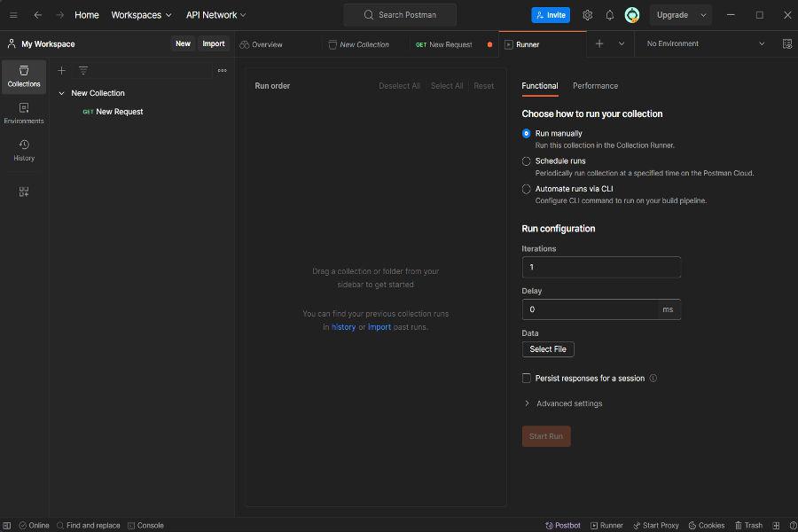
Task: Open Collections in the sidebar
Action: [24, 77]
